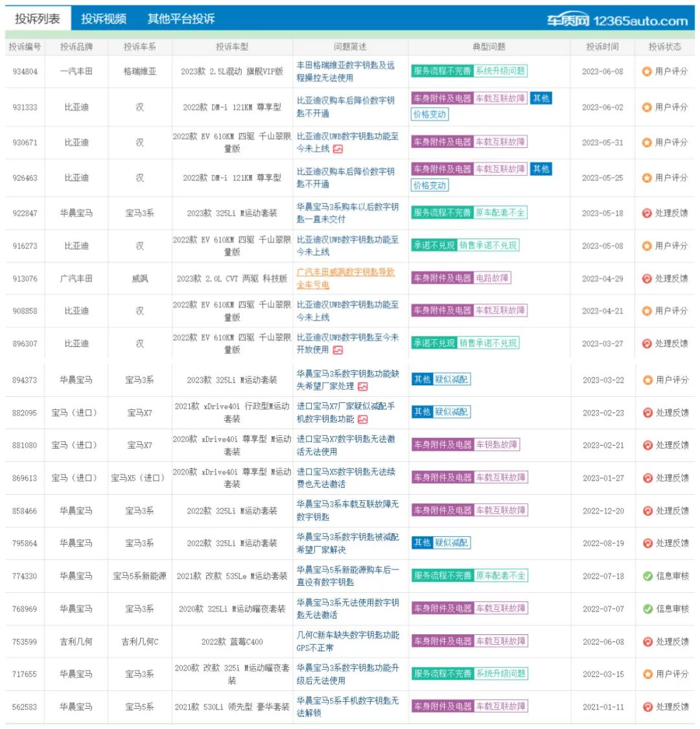Open link 华晨宝马5系手机数字钥匙无法解锁
700x729 pixels.
[x=347, y=707]
